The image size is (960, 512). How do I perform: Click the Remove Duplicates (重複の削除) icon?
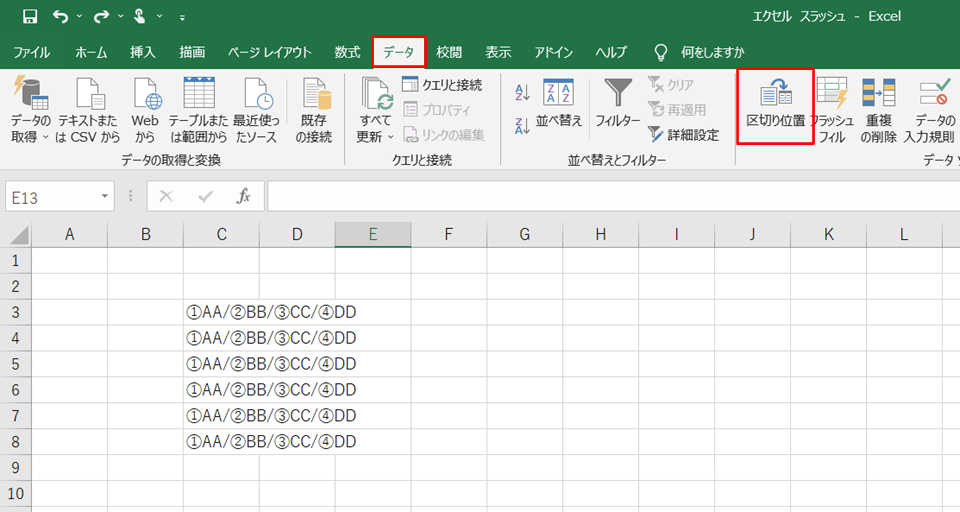point(878,97)
